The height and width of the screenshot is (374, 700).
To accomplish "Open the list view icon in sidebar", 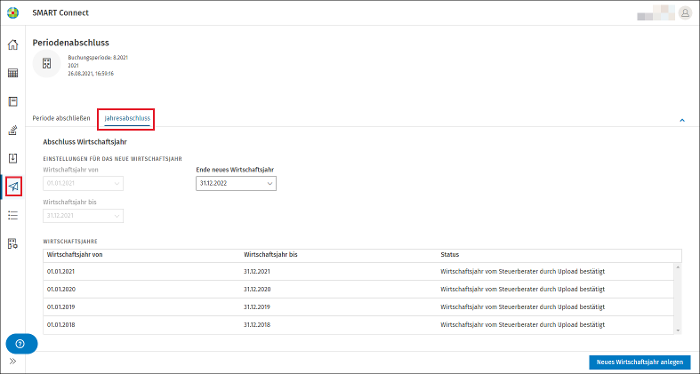I will (x=13, y=215).
